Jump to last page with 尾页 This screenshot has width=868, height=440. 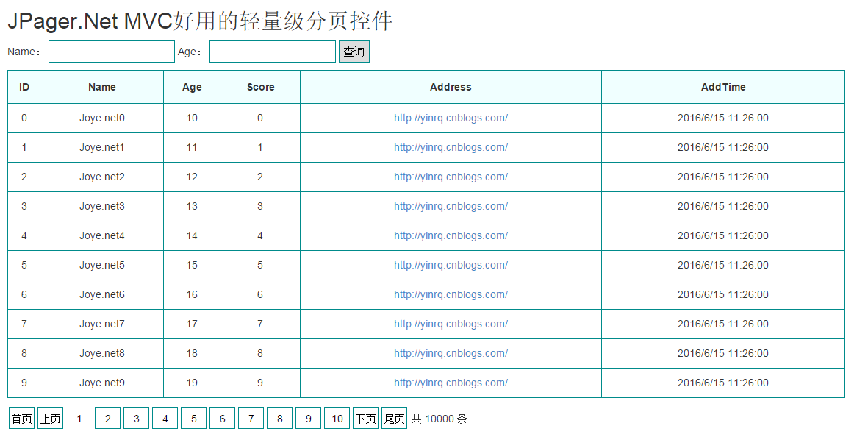click(394, 419)
